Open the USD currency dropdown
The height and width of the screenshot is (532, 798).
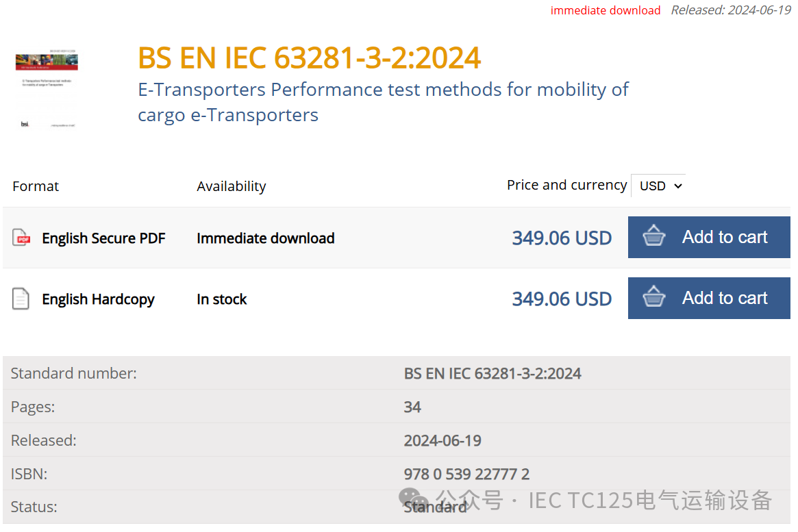click(658, 186)
